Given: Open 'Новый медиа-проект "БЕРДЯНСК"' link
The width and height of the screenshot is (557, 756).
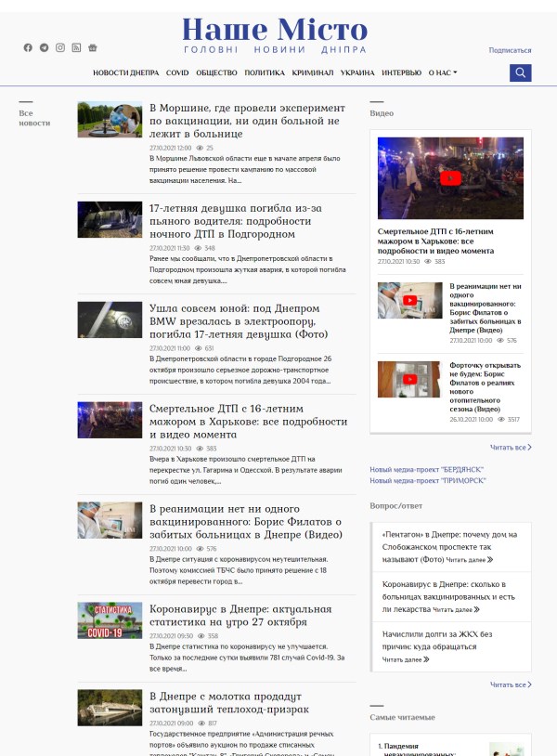Looking at the screenshot, I should pyautogui.click(x=426, y=470).
